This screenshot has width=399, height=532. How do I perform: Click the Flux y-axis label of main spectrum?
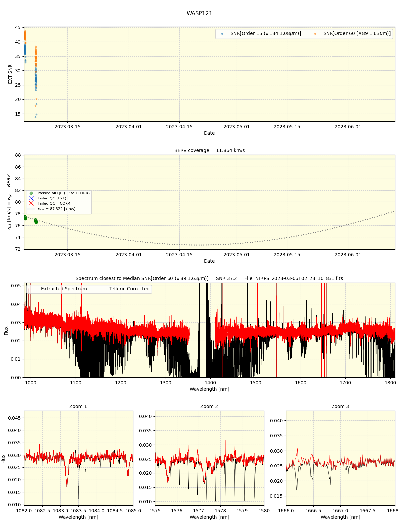click(6, 331)
